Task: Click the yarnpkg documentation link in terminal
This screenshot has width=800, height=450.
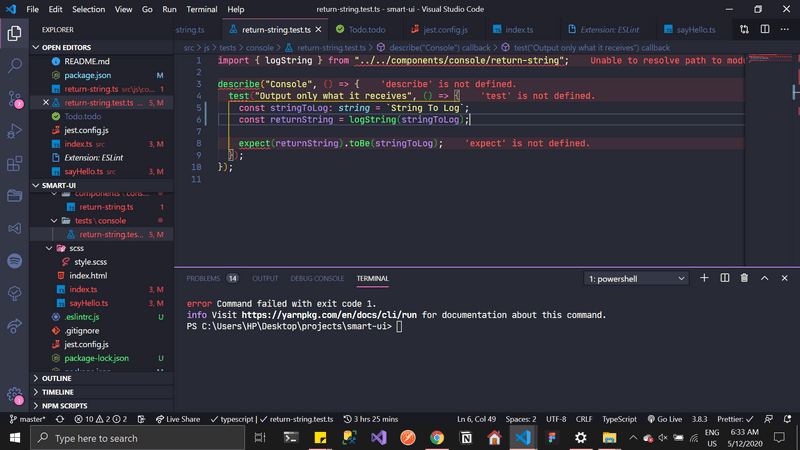Action: click(329, 315)
